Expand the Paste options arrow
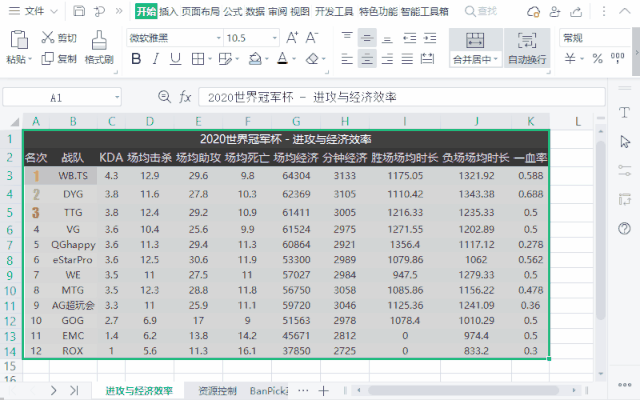Image resolution: width=640 pixels, height=400 pixels. [x=30, y=60]
